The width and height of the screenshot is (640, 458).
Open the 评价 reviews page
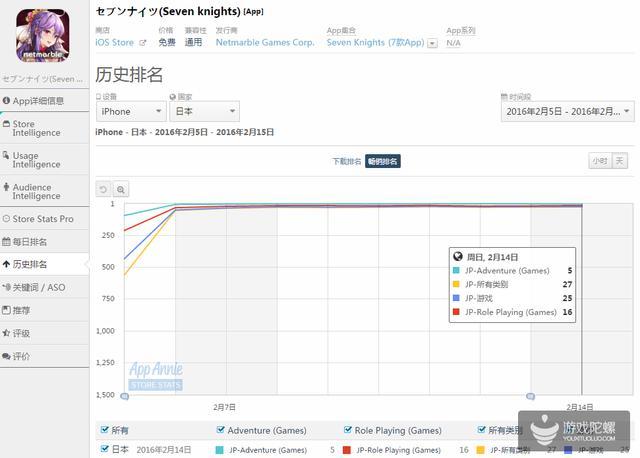[44, 356]
